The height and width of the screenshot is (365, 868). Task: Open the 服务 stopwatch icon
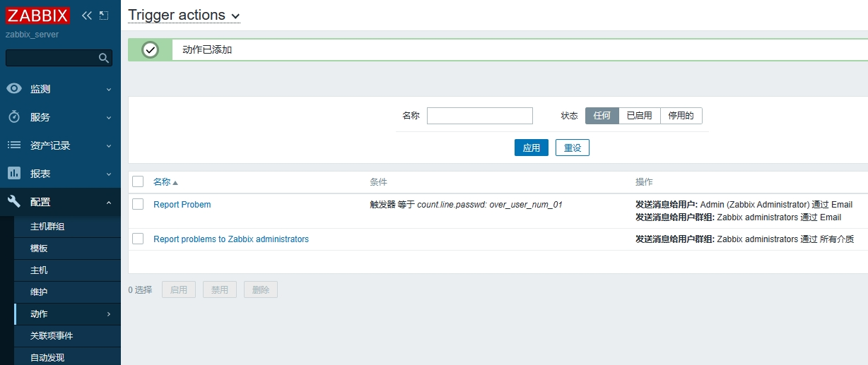coord(14,117)
